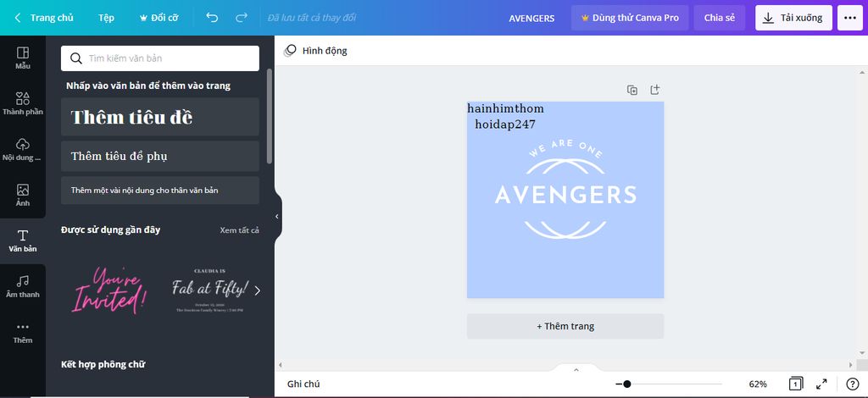Click the Tải xuống download button
The height and width of the screenshot is (398, 868).
pyautogui.click(x=793, y=18)
